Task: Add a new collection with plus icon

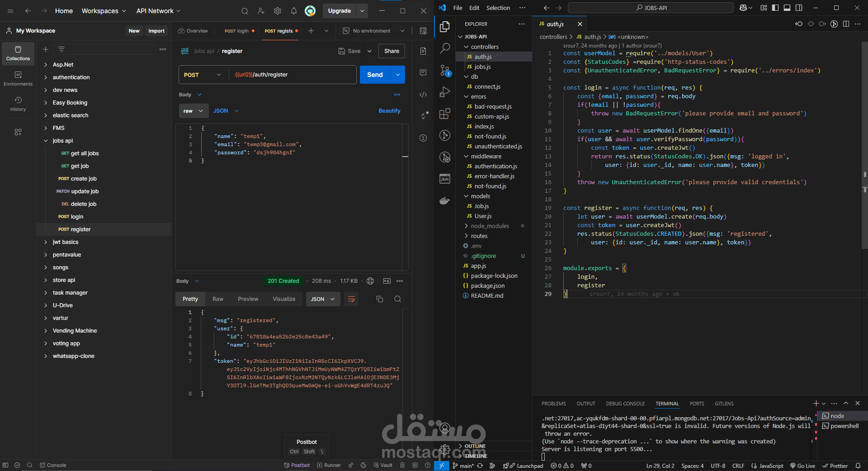Action: tap(46, 49)
